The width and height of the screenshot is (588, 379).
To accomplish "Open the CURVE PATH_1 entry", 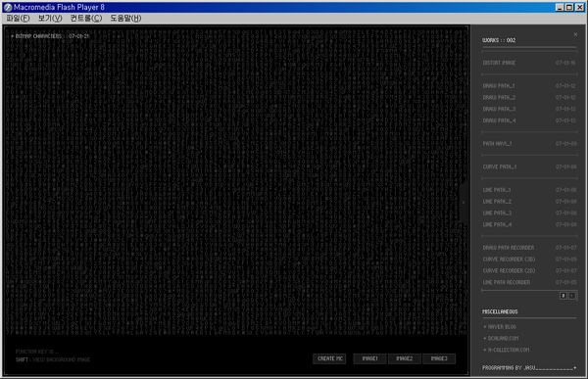I will tap(529, 166).
